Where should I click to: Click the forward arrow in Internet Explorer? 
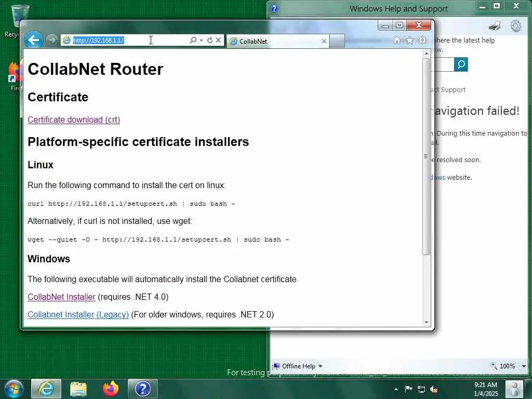tap(52, 40)
